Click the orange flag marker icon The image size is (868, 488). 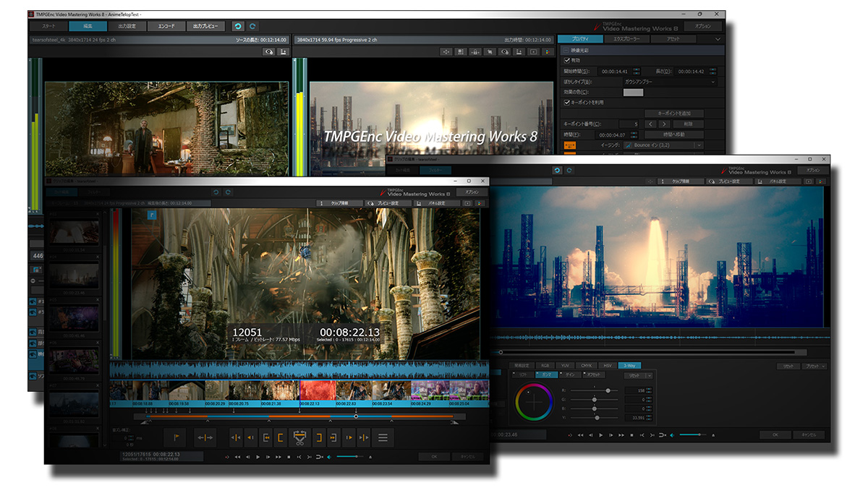point(175,437)
